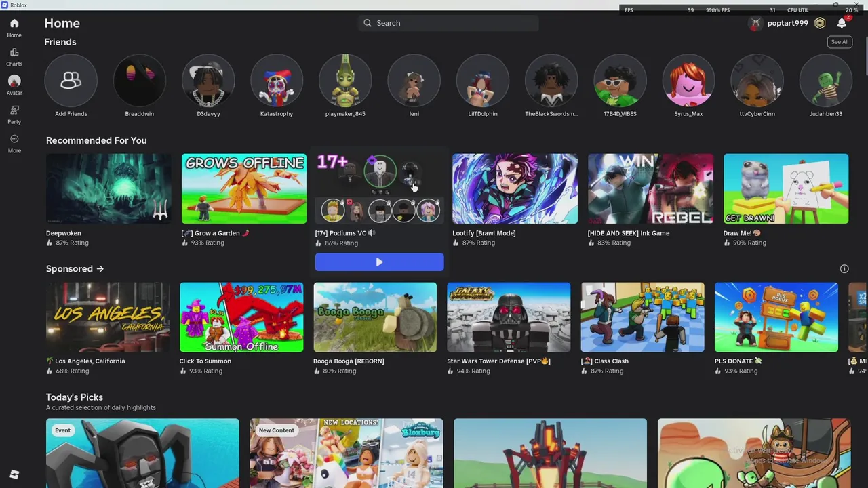The width and height of the screenshot is (868, 488).
Task: Open Draw Me! game thumbnail
Action: (x=786, y=188)
